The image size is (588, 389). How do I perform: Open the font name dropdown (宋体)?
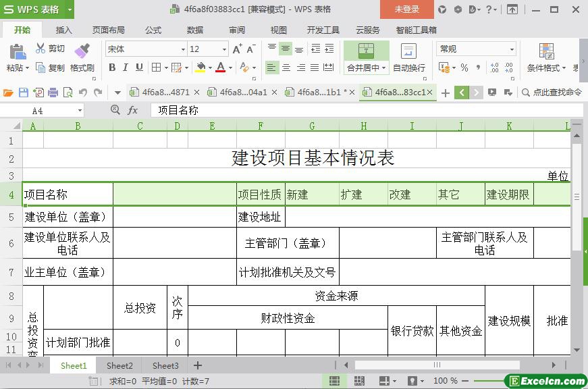pos(182,49)
